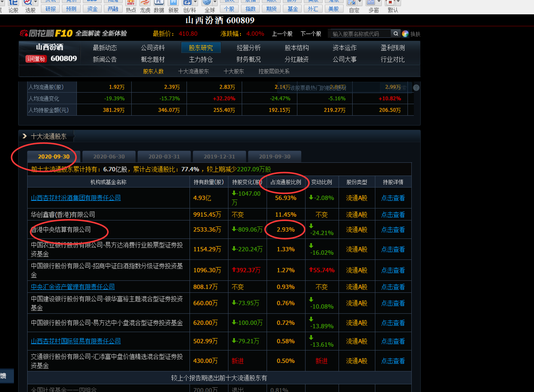This screenshot has width=534, height=392.
Task: Open the 龙虎 ranking list icon
Action: pos(145,3)
